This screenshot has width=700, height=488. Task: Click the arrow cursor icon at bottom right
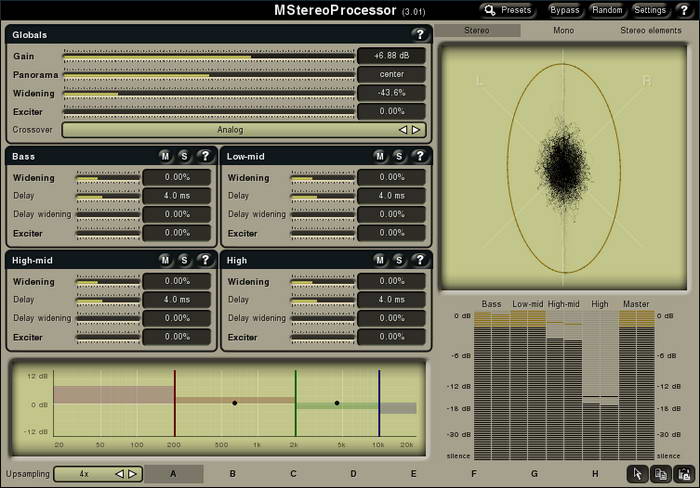point(637,474)
